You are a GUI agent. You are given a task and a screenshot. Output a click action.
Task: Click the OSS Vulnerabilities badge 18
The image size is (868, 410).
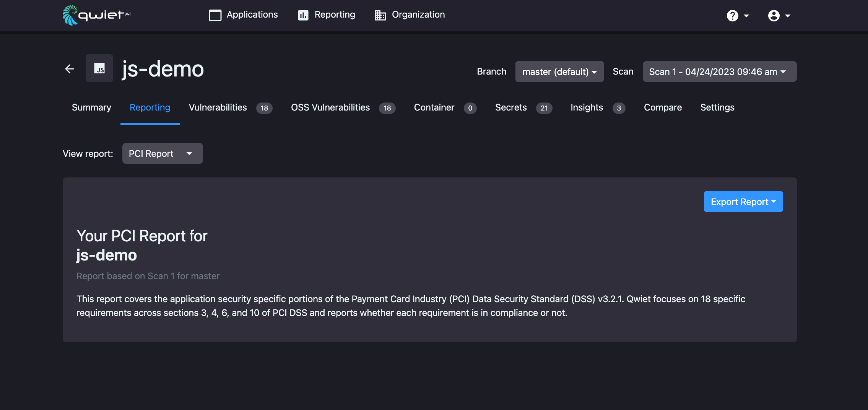387,108
